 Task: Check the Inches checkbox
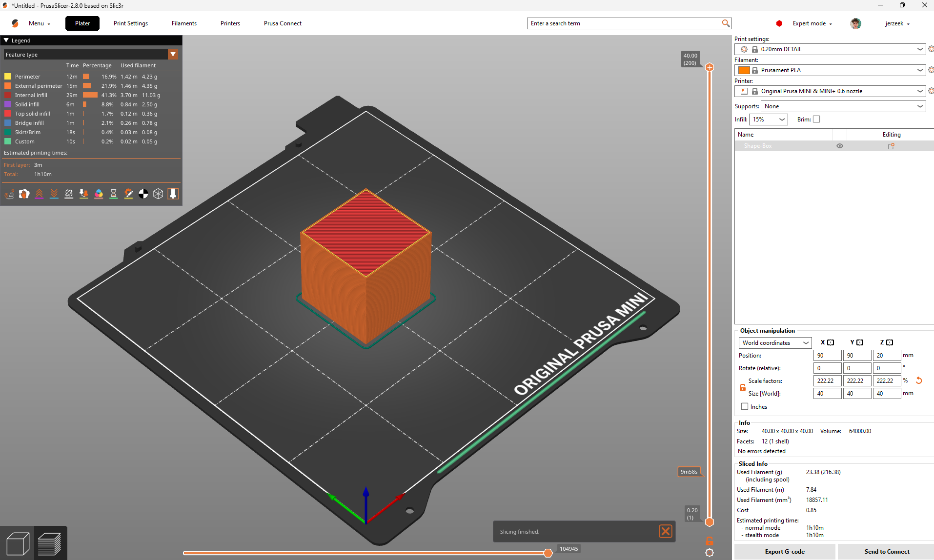click(745, 406)
